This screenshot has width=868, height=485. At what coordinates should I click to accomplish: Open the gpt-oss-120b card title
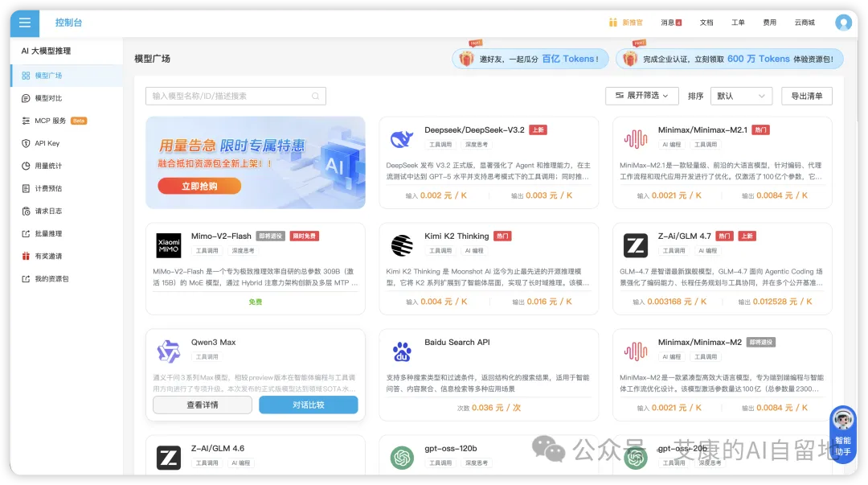451,449
